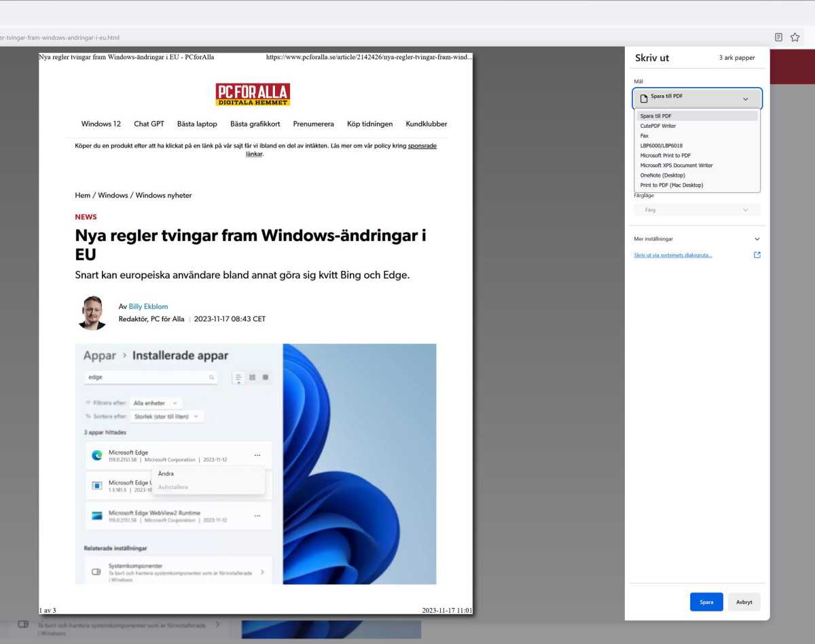Pick the LBP6000/LBP6018 printer
The height and width of the screenshot is (644, 815).
point(697,145)
